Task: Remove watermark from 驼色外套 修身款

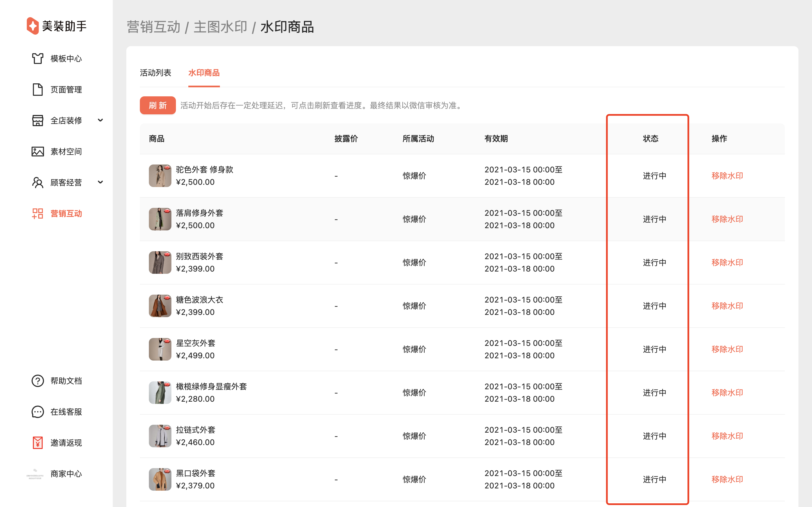Action: coord(727,176)
